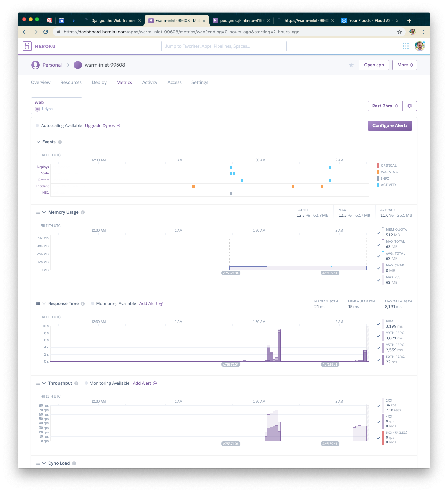Toggle the MEM QUOTA series checkmark
The height and width of the screenshot is (492, 448).
(x=379, y=233)
